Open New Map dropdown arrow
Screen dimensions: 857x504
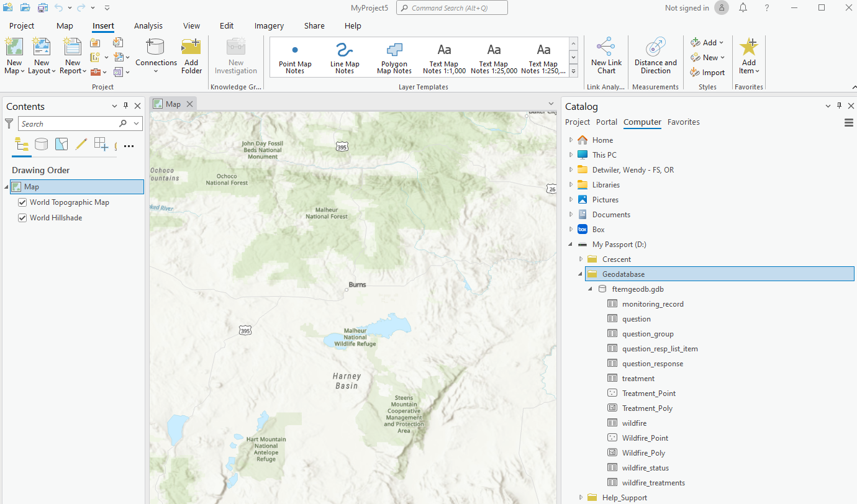(x=22, y=71)
